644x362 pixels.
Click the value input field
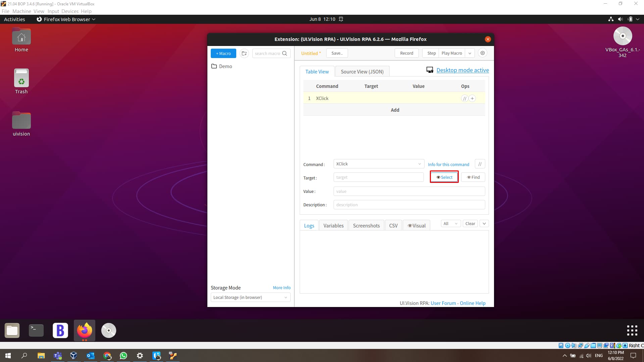click(x=409, y=191)
